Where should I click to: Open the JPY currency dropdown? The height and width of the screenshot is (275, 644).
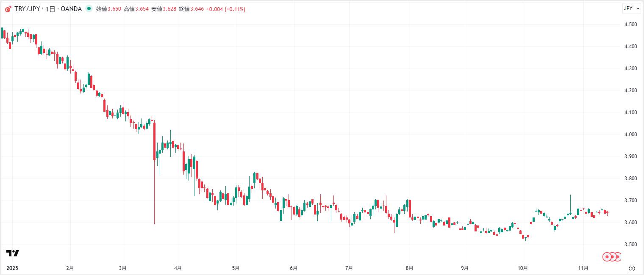(x=628, y=8)
